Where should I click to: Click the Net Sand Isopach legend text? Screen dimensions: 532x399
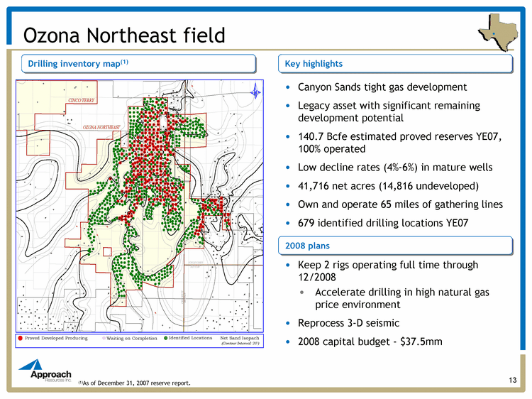click(x=240, y=339)
